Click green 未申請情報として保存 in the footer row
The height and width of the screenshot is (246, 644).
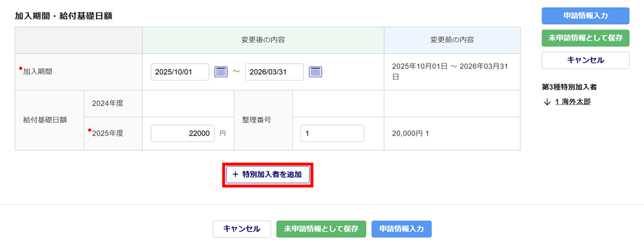click(321, 229)
